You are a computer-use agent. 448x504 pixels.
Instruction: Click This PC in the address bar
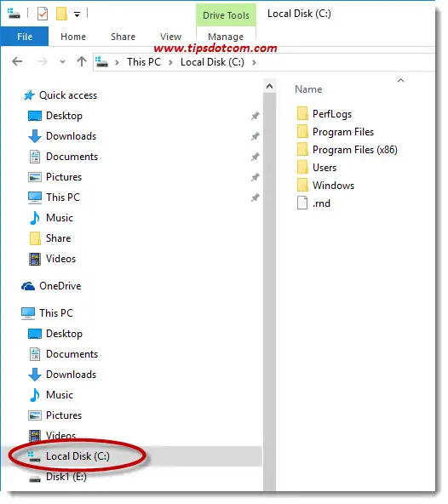coord(144,62)
